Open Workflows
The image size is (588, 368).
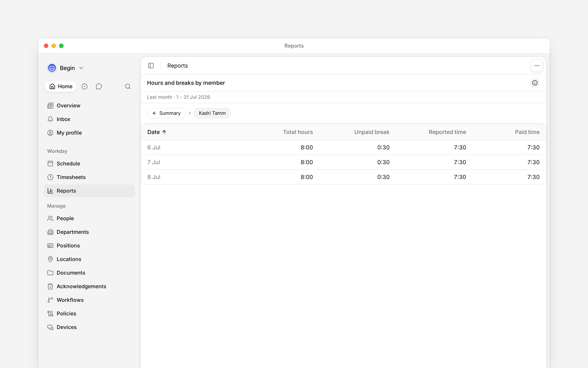point(89,300)
